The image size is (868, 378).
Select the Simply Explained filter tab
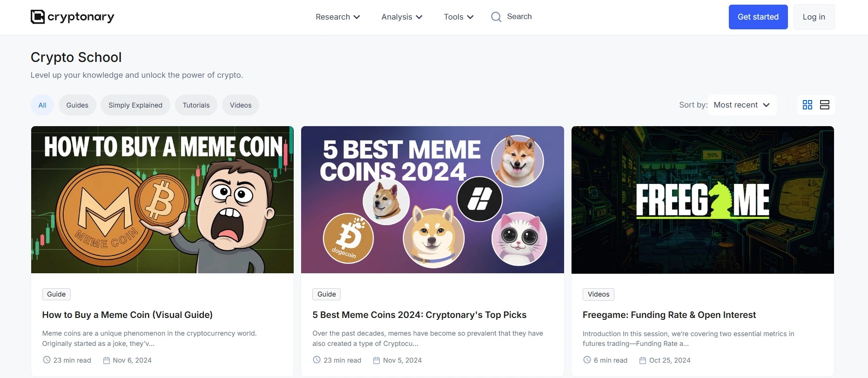coord(135,105)
